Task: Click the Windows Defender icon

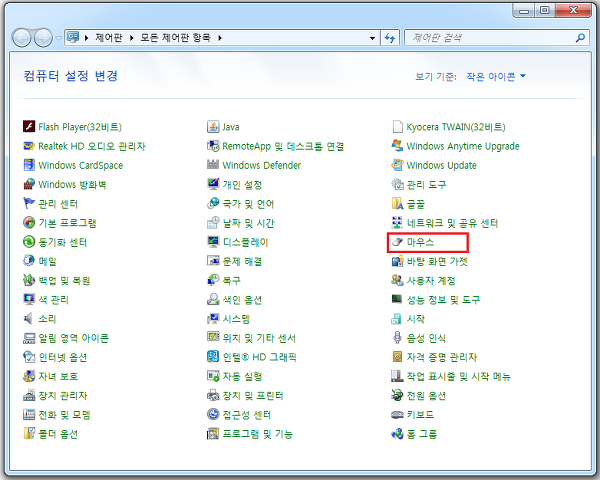Action: click(x=213, y=165)
